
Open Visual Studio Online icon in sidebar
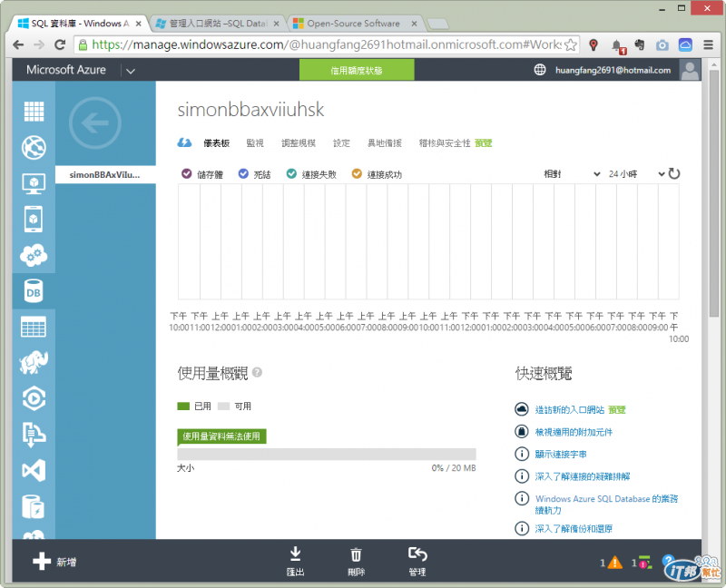(34, 471)
